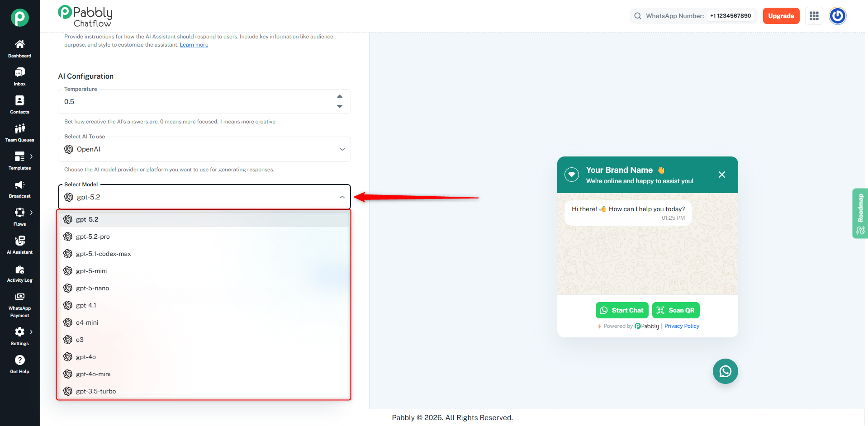Open Broadcast megaphone icon
Screen dimensions: 868x426
tap(19, 185)
